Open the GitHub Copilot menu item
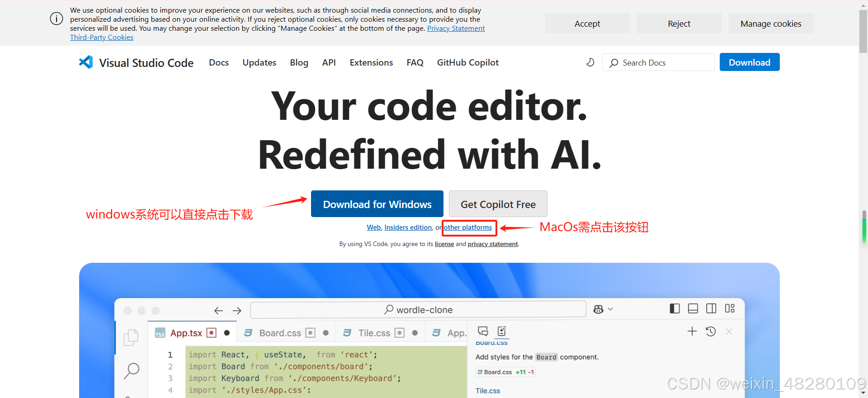Screen dimensions: 868x398 [x=468, y=62]
